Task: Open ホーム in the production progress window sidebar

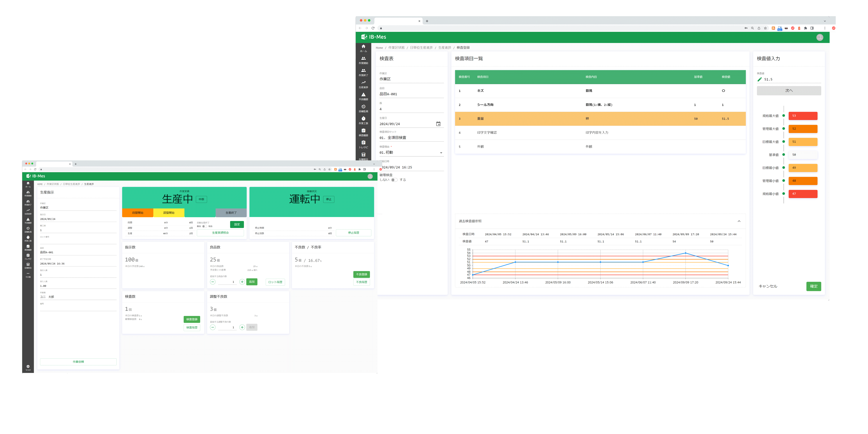Action: [28, 185]
